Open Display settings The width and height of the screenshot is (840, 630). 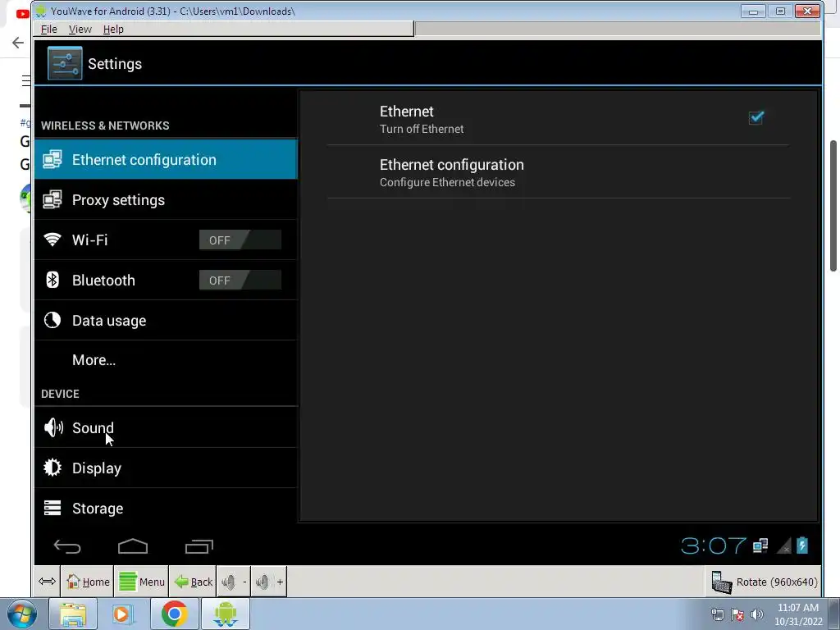pos(166,468)
